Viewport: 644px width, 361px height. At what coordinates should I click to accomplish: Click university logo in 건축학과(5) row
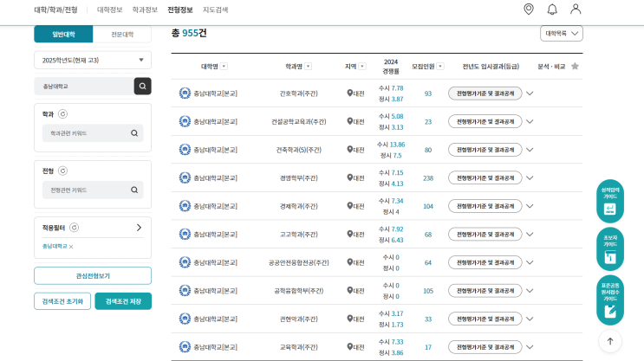185,150
